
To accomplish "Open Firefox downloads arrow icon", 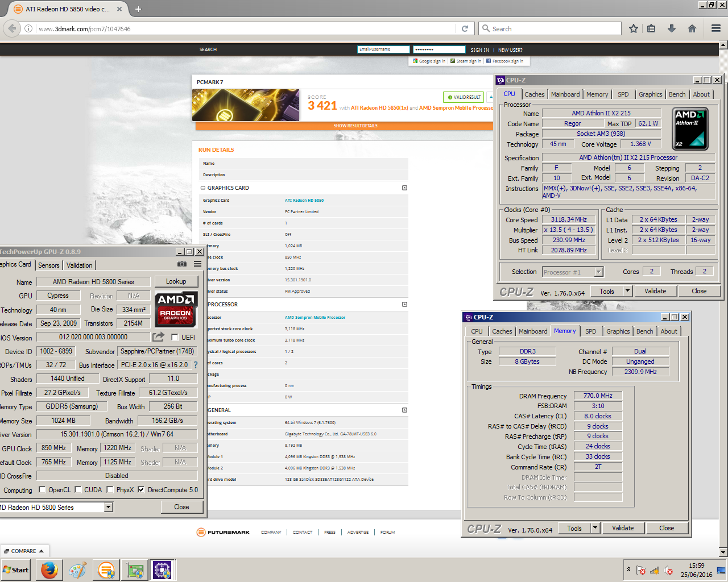I will [672, 28].
